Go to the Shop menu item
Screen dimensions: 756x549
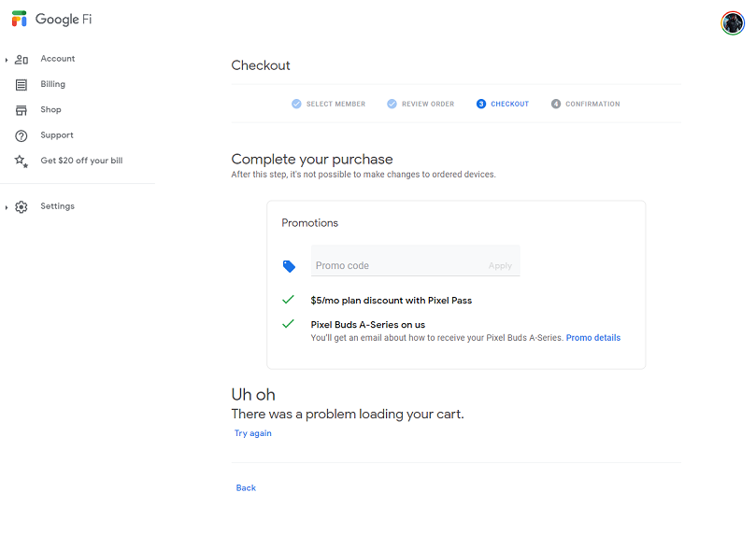point(50,109)
